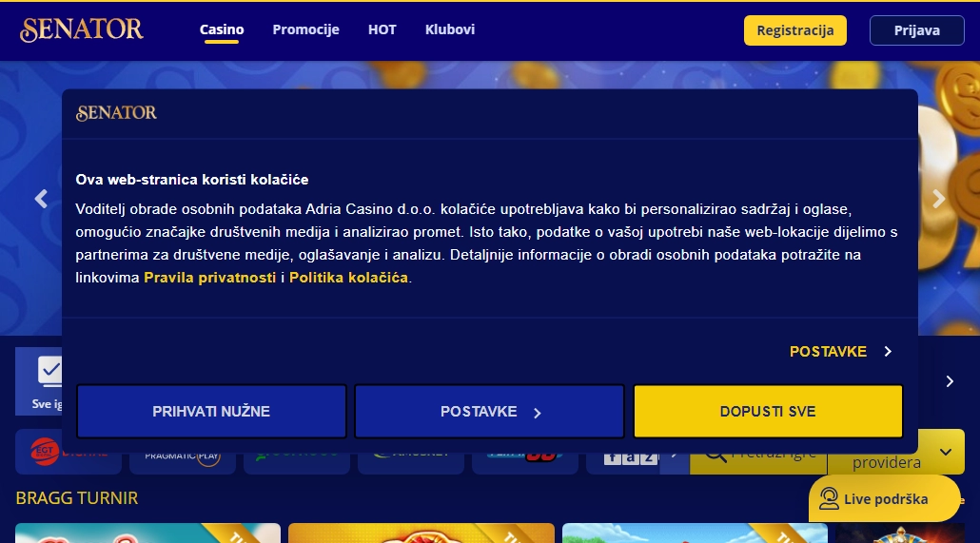Viewport: 980px width, 543px height.
Task: Show next banner slide with right arrow
Action: pos(938,199)
